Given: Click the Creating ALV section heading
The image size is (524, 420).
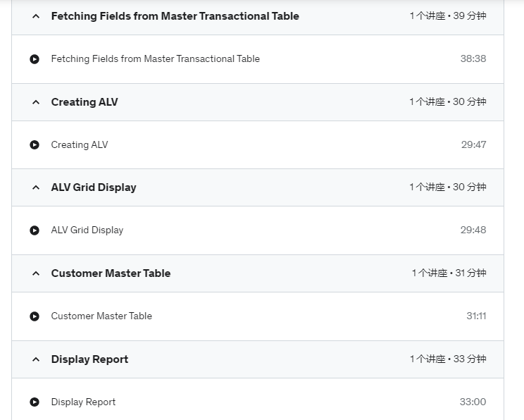Looking at the screenshot, I should tap(85, 102).
